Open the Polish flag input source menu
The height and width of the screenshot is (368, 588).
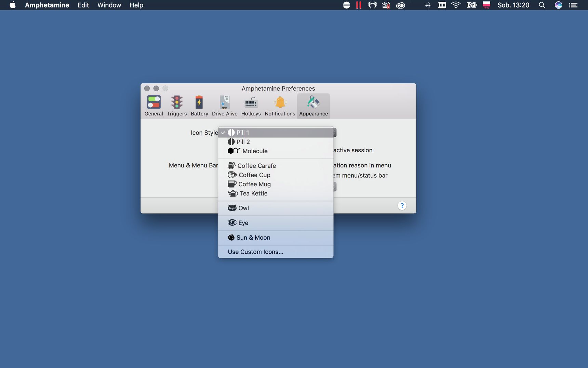486,5
